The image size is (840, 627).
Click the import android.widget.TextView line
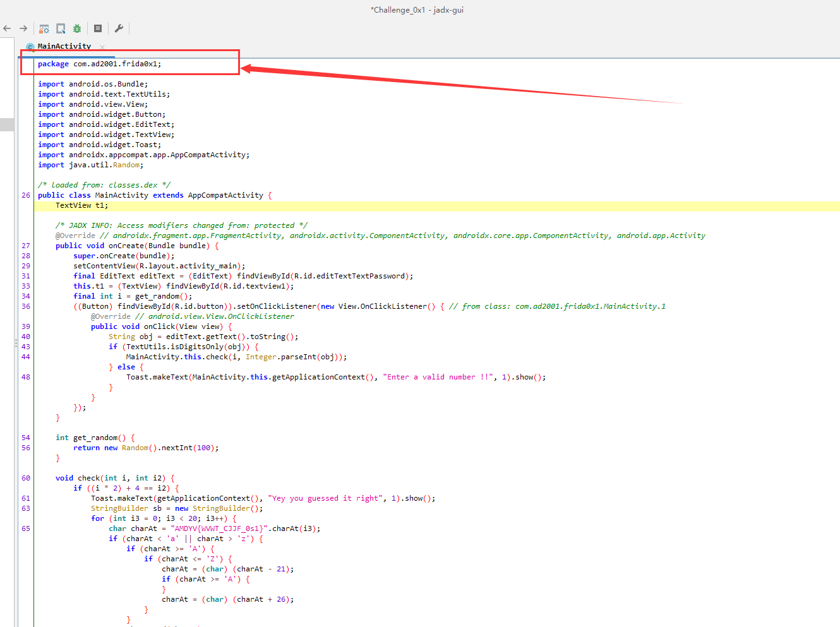(x=106, y=134)
